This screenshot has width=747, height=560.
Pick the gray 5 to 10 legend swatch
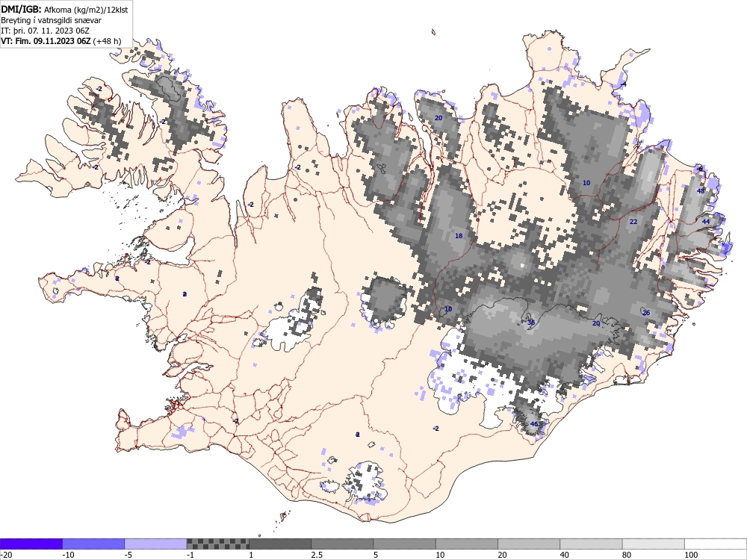click(404, 544)
